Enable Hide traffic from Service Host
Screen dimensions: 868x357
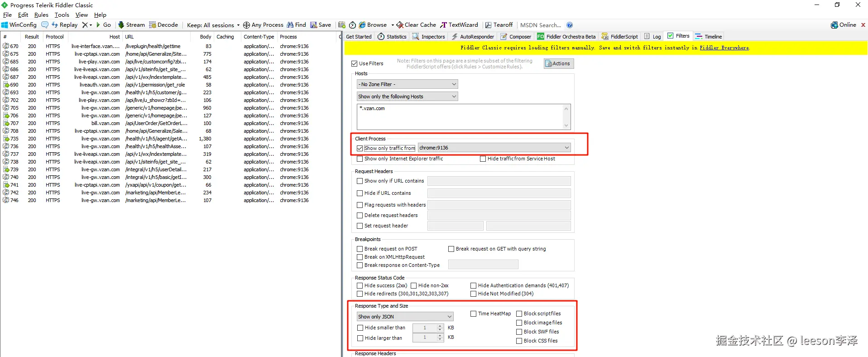point(483,159)
